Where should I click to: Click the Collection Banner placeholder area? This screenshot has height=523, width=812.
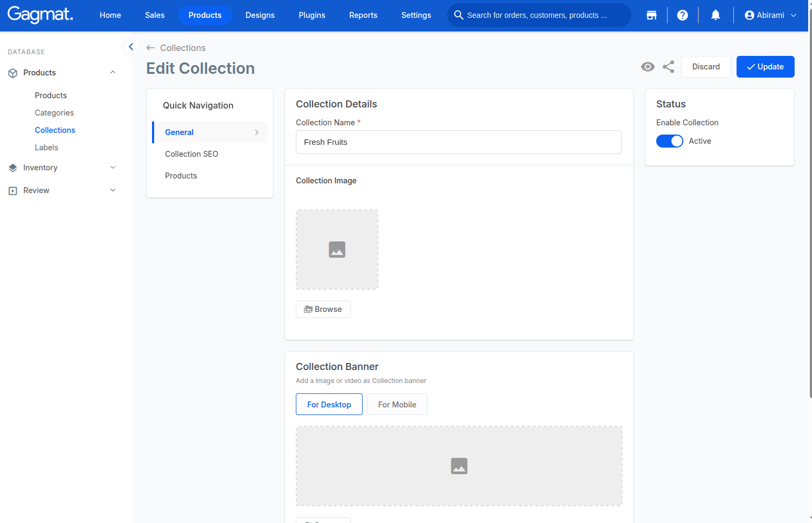click(459, 466)
